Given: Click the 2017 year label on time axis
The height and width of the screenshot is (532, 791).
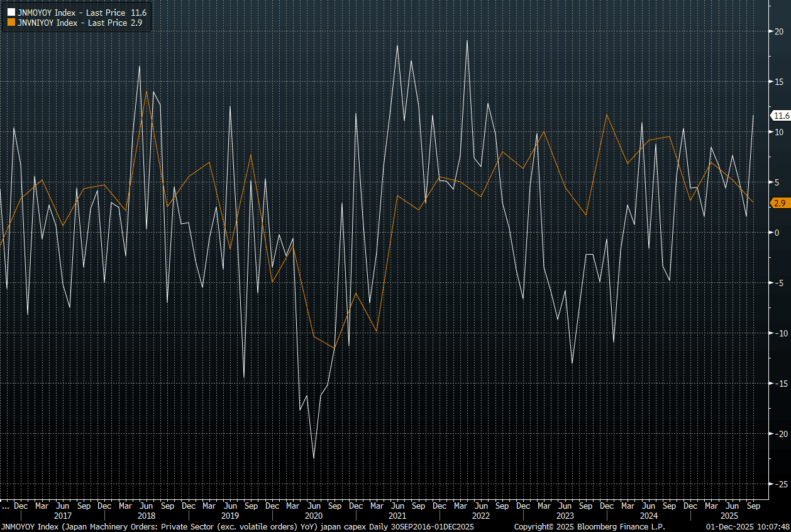Looking at the screenshot, I should click(x=62, y=516).
